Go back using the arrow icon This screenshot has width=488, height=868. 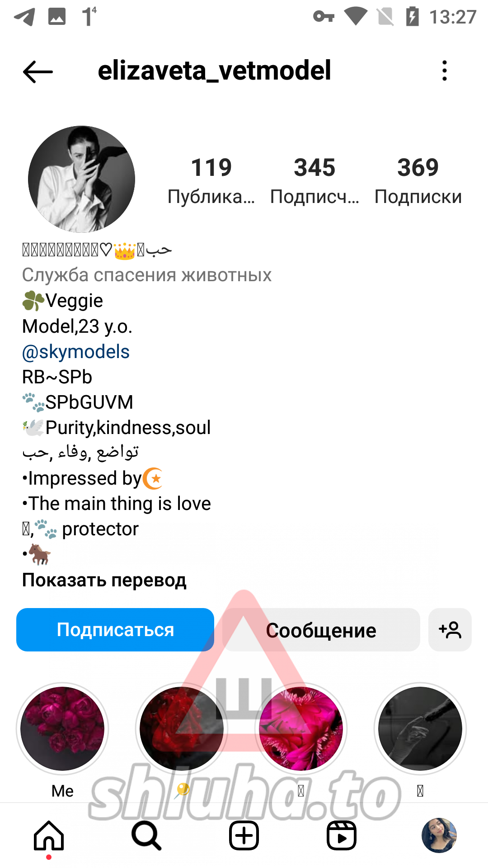38,71
